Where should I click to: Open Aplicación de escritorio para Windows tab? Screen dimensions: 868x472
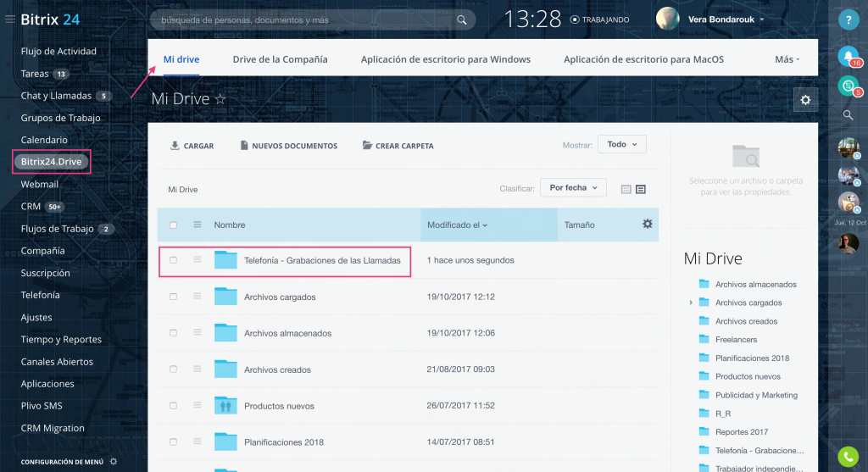[446, 59]
